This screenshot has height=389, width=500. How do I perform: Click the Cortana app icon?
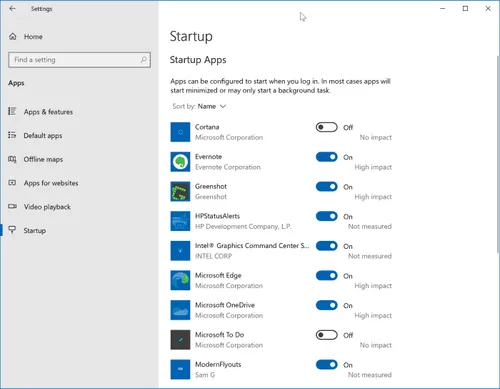click(x=180, y=132)
